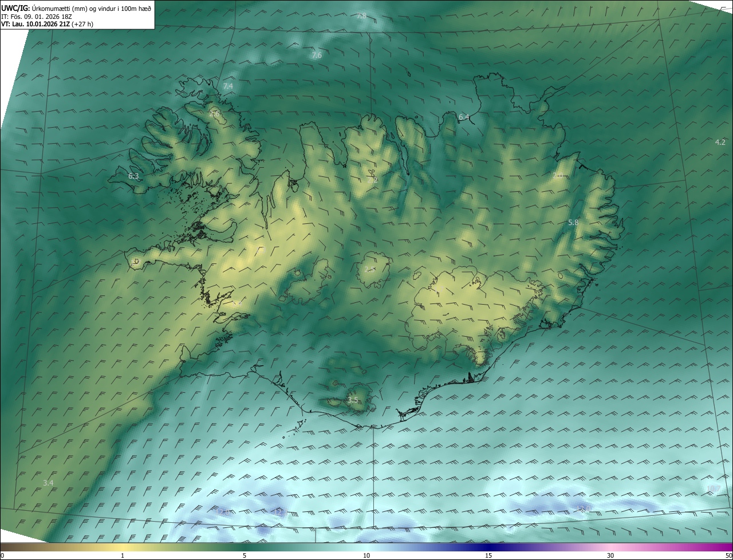Click the 5.8 value label in the east
Screen dimensions: 733x560
(x=573, y=222)
